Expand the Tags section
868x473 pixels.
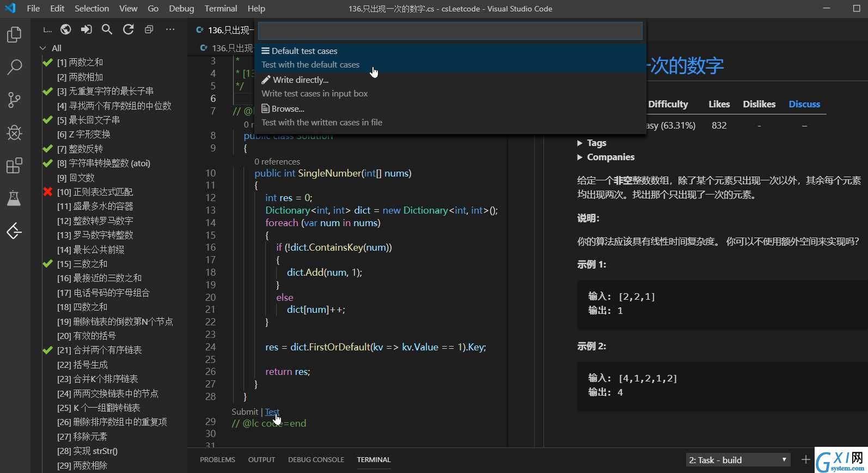(592, 143)
